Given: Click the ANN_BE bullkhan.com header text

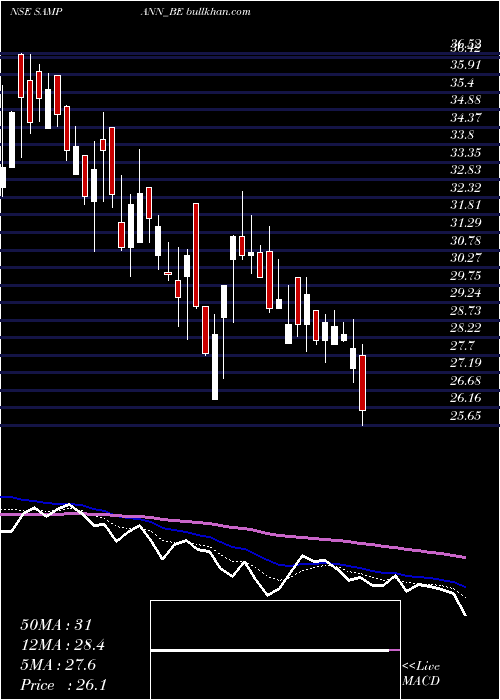Looking at the screenshot, I should (x=195, y=12).
